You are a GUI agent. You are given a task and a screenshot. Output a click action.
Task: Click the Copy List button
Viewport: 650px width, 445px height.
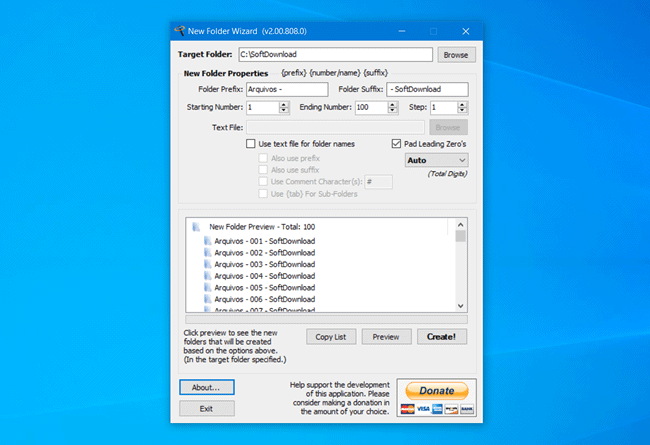click(330, 337)
